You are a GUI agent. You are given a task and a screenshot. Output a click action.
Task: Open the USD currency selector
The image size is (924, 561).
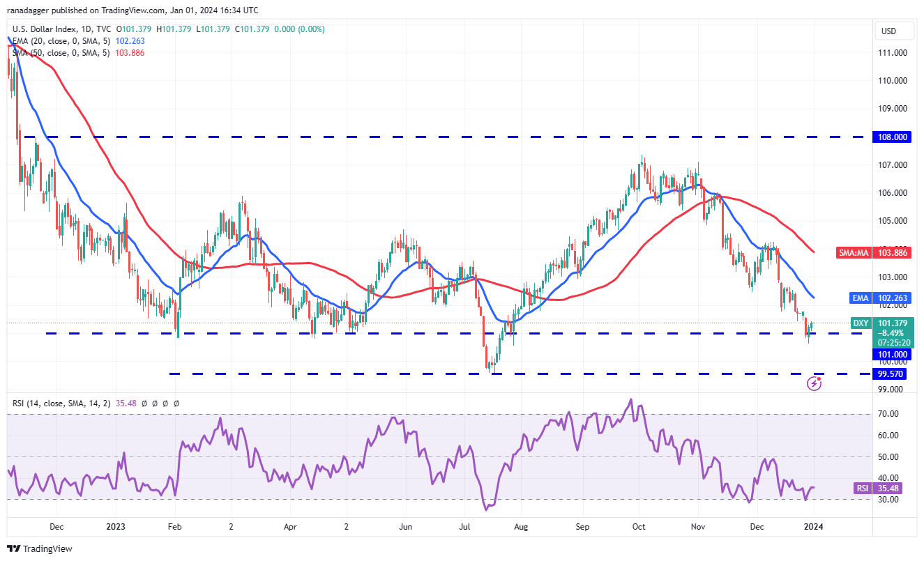[x=888, y=31]
